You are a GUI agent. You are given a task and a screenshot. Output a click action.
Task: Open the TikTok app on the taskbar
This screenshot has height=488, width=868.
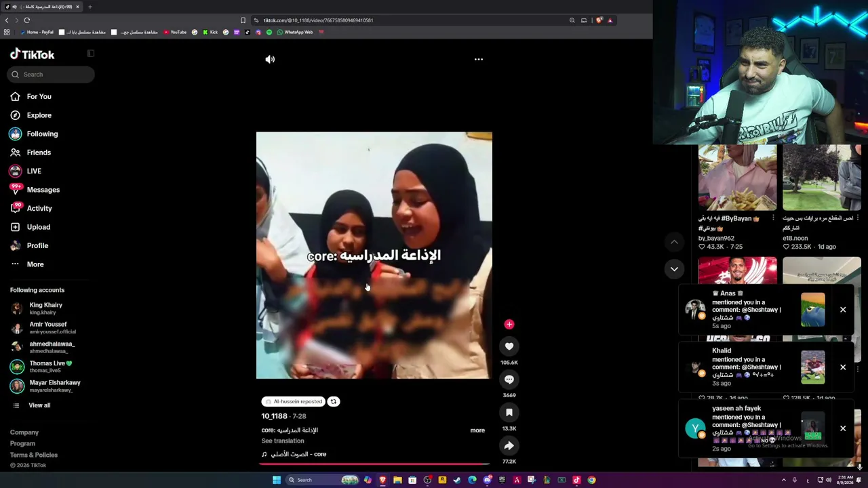pos(576,481)
